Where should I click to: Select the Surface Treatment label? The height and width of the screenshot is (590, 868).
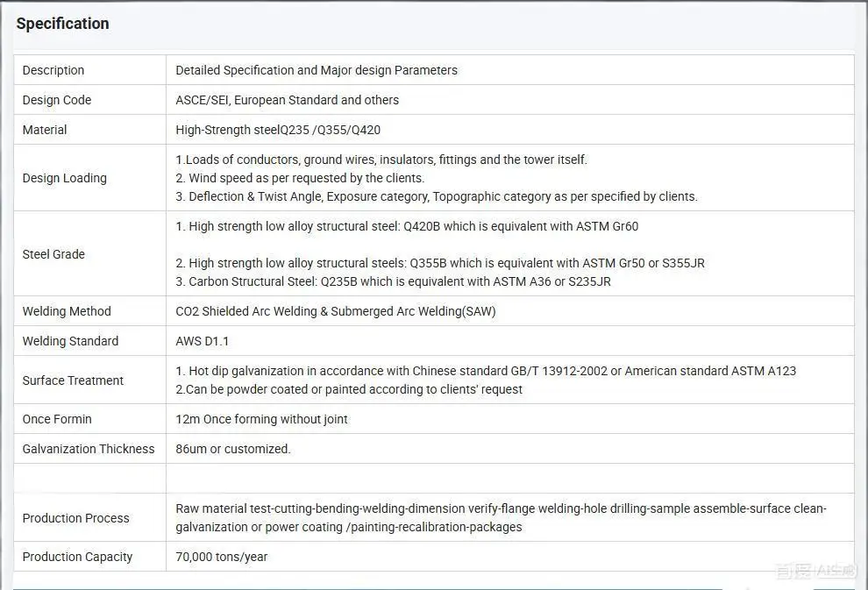73,380
